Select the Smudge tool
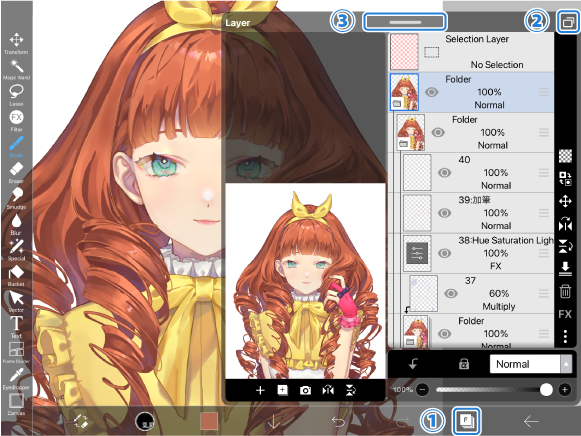The width and height of the screenshot is (581, 436). 16,198
